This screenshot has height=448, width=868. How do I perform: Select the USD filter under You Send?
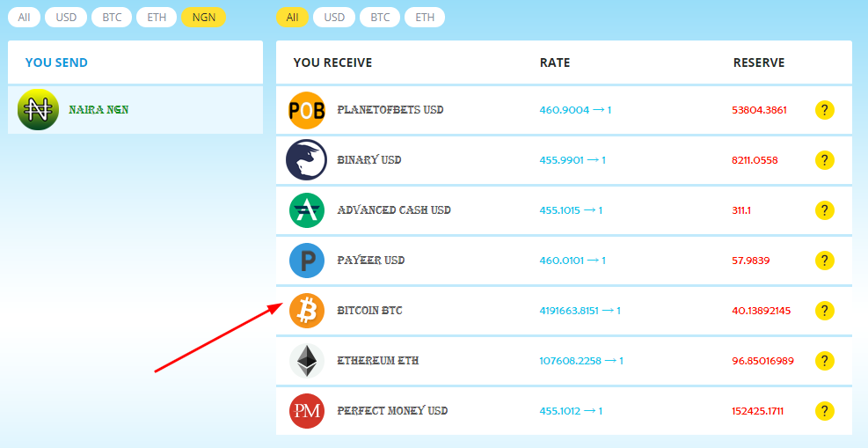coord(66,18)
